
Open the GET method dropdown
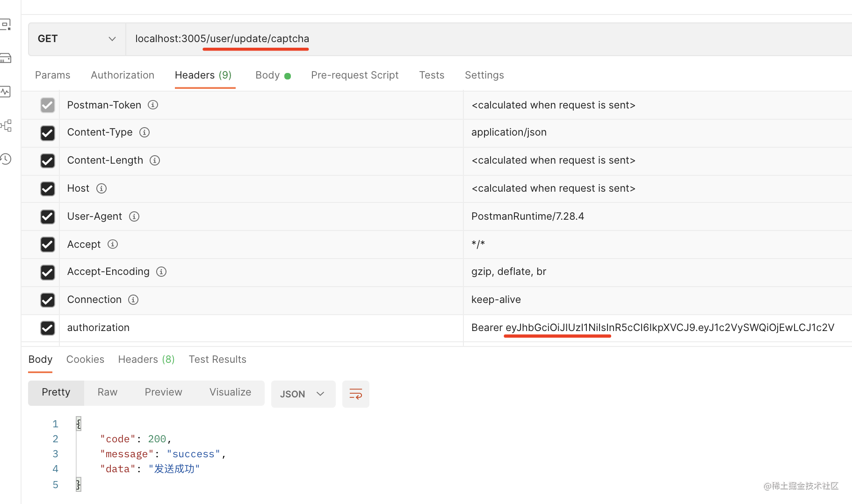click(77, 39)
